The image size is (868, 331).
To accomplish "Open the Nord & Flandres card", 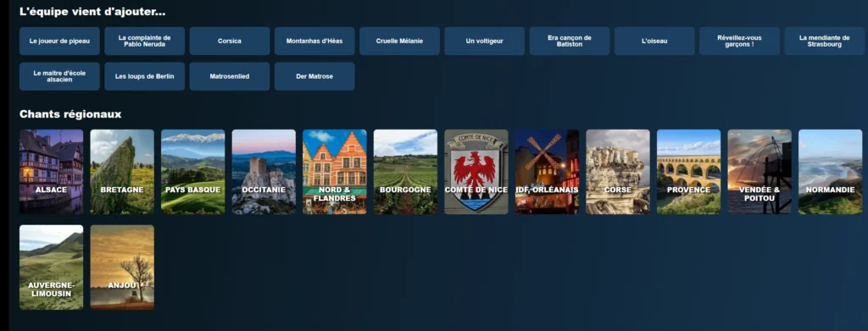I will tap(335, 172).
